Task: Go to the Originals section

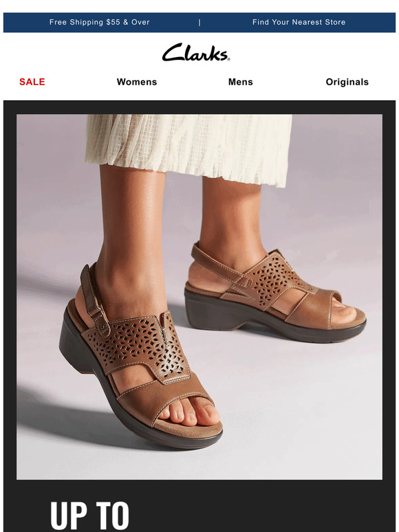Action: 347,82
